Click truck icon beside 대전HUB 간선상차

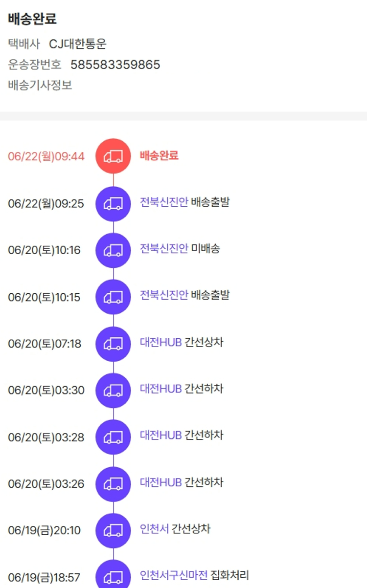[113, 344]
